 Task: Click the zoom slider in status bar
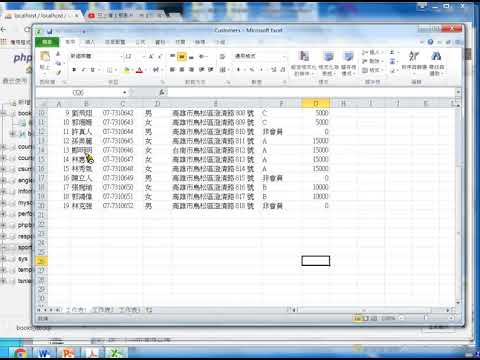[426, 318]
